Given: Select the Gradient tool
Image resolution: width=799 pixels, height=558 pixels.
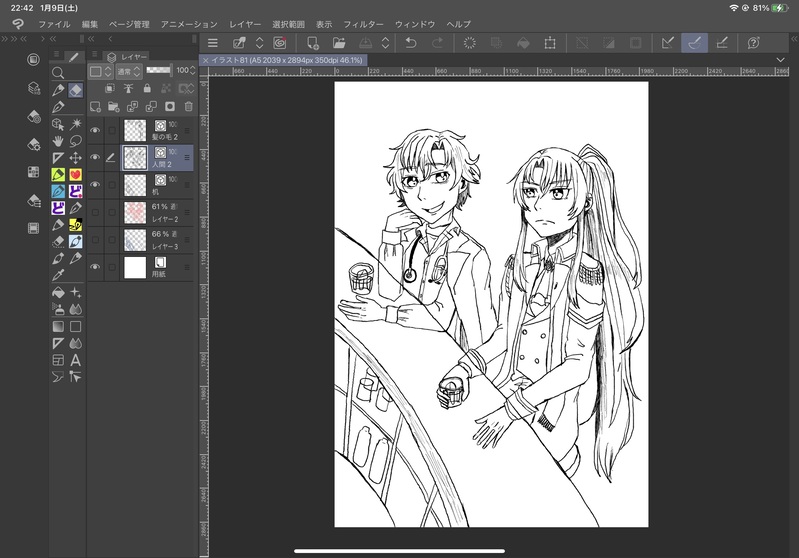Looking at the screenshot, I should click(x=58, y=326).
